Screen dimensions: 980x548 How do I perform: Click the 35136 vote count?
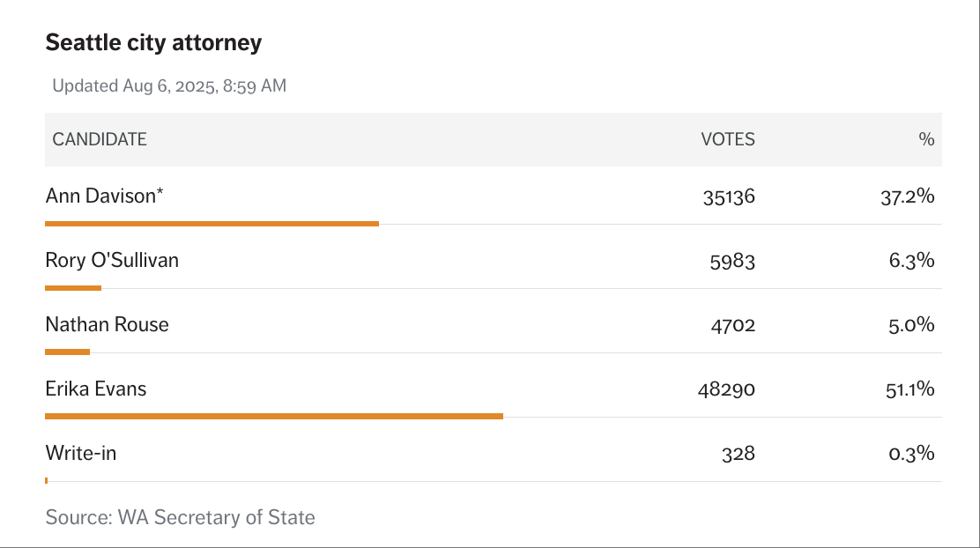pos(729,196)
